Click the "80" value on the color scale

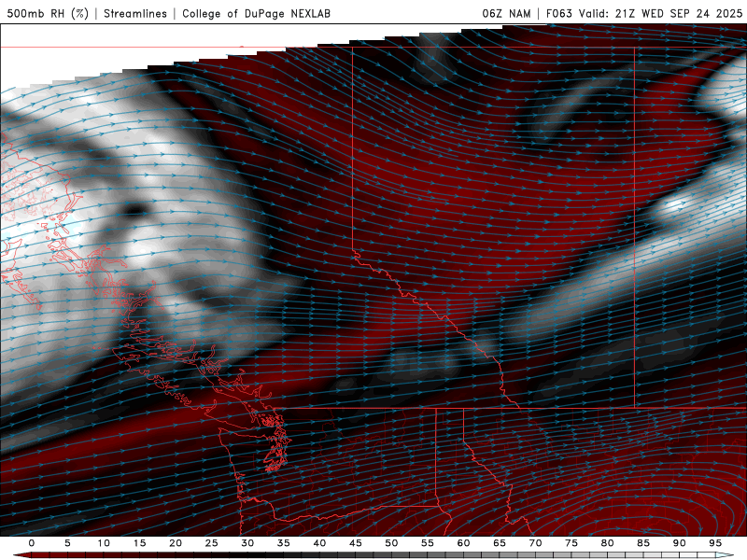point(607,543)
